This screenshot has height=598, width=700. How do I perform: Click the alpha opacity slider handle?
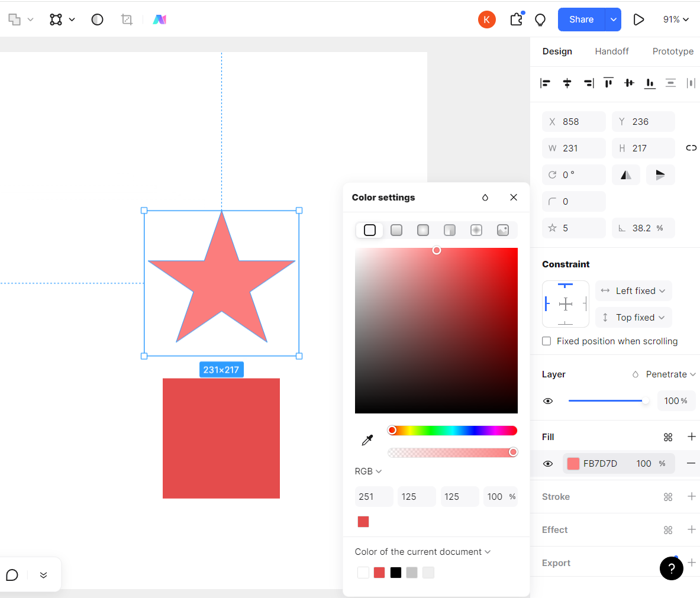(513, 452)
